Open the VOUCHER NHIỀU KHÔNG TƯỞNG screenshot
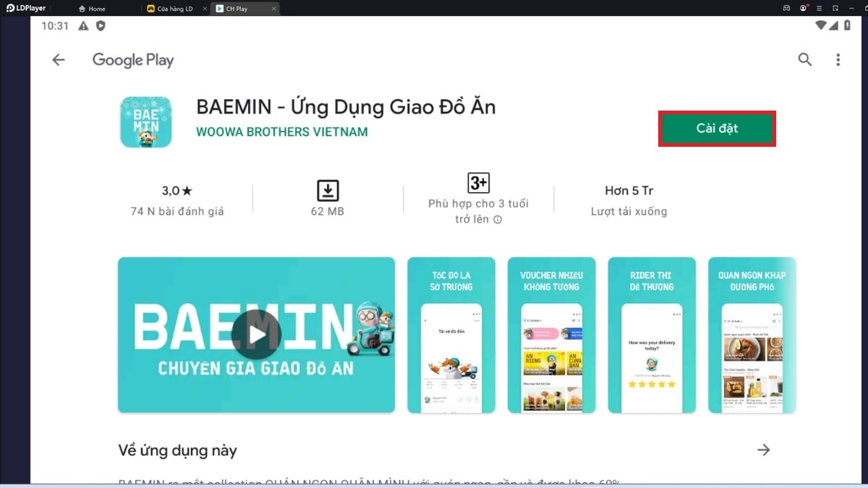868x488 pixels. click(x=551, y=335)
